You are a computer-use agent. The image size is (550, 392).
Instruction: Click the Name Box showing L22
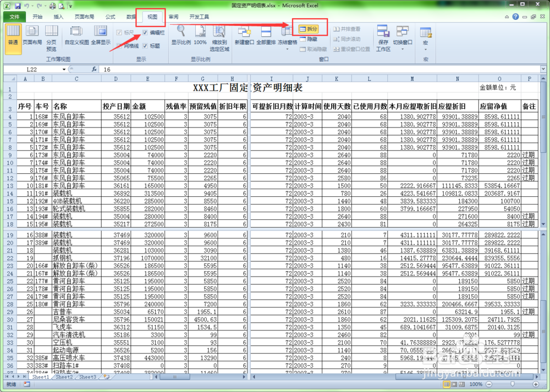click(32, 69)
